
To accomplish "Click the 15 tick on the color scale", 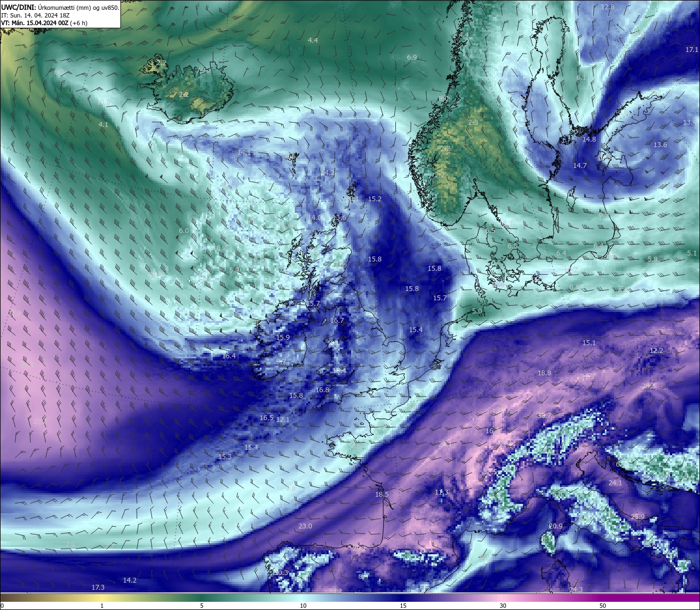I will click(403, 606).
